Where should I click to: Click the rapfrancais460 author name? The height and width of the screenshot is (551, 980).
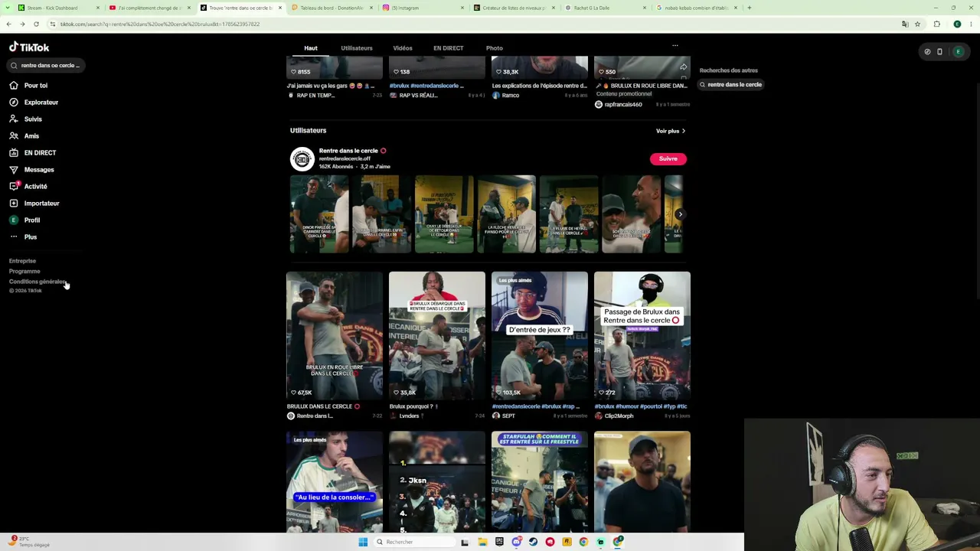[623, 105]
